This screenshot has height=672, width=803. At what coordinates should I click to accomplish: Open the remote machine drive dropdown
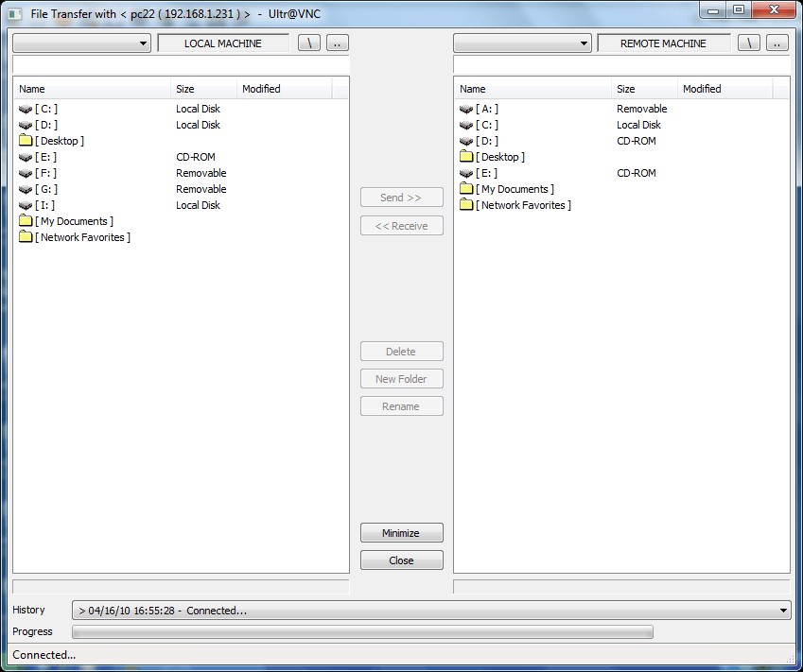click(584, 43)
